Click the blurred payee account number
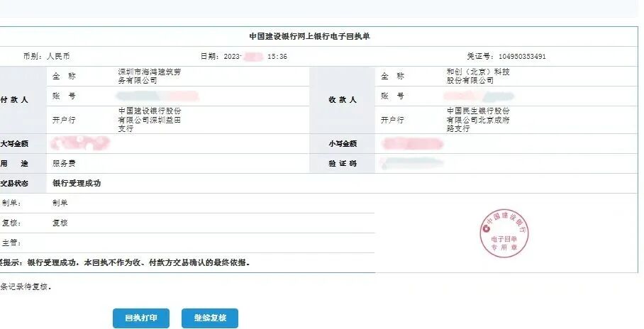This screenshot has width=644, height=329. click(479, 96)
